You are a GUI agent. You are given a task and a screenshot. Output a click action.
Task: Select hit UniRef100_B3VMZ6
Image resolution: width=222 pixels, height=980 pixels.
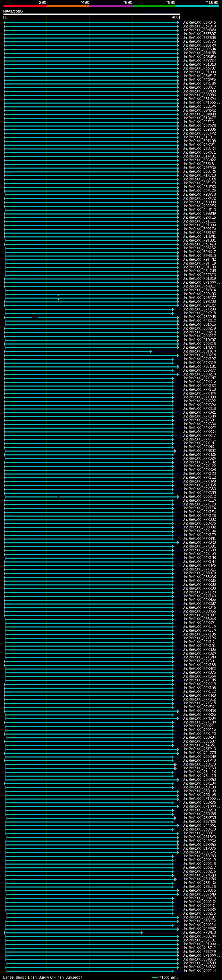pos(199,822)
